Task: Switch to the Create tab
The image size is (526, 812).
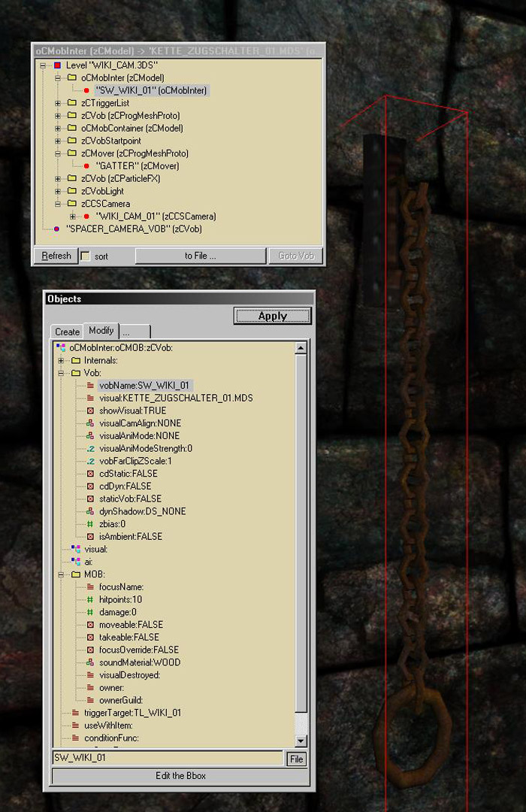Action: tap(67, 332)
